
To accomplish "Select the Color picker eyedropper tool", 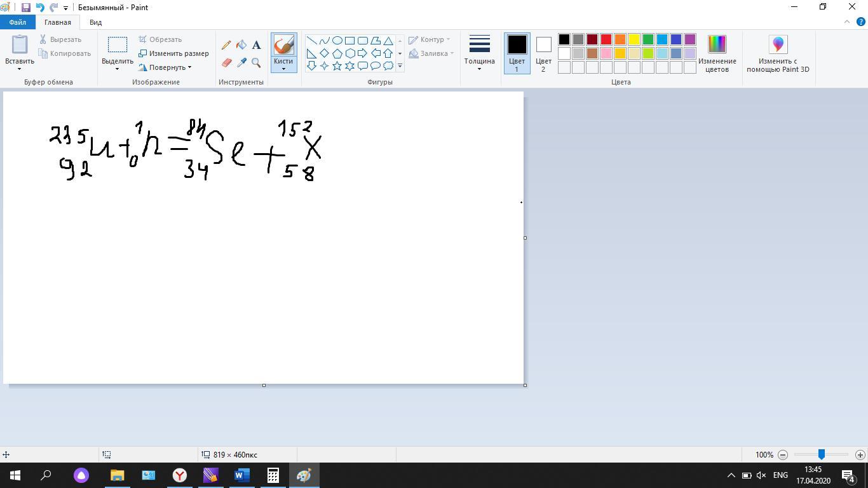I will 241,62.
